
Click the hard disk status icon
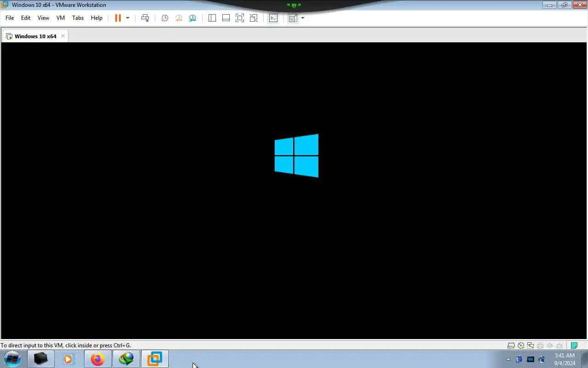[511, 345]
